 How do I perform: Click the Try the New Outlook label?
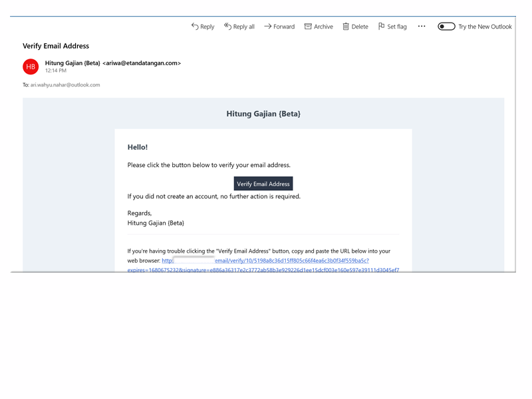485,27
